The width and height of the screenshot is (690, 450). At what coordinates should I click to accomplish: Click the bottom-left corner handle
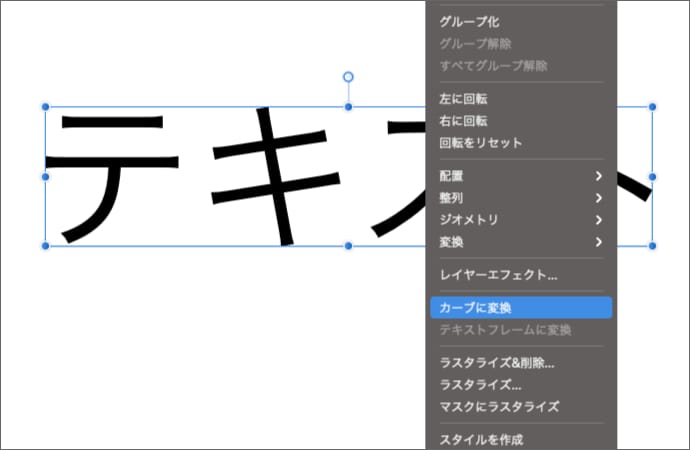pyautogui.click(x=45, y=245)
